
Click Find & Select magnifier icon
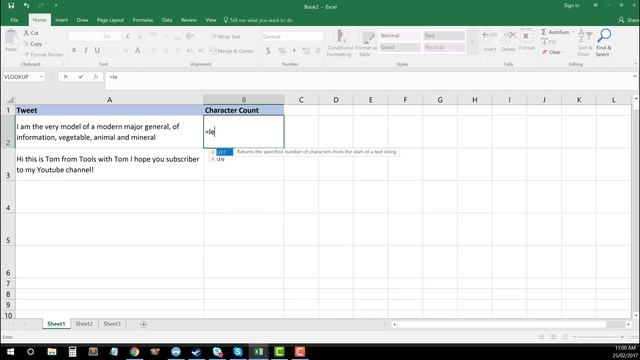tap(604, 36)
